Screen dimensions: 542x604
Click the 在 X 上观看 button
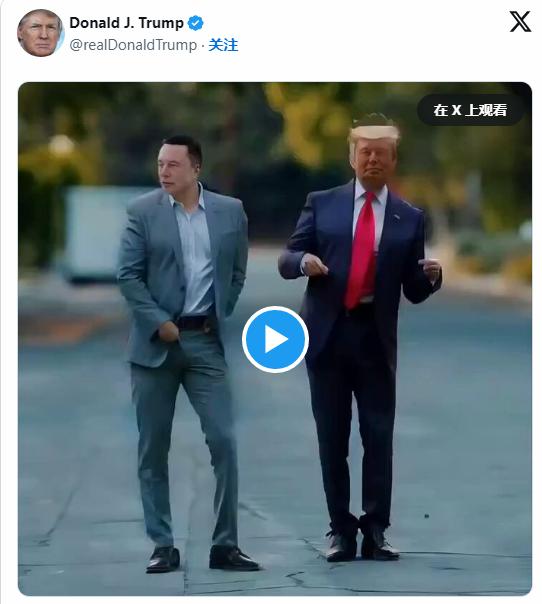tap(470, 110)
